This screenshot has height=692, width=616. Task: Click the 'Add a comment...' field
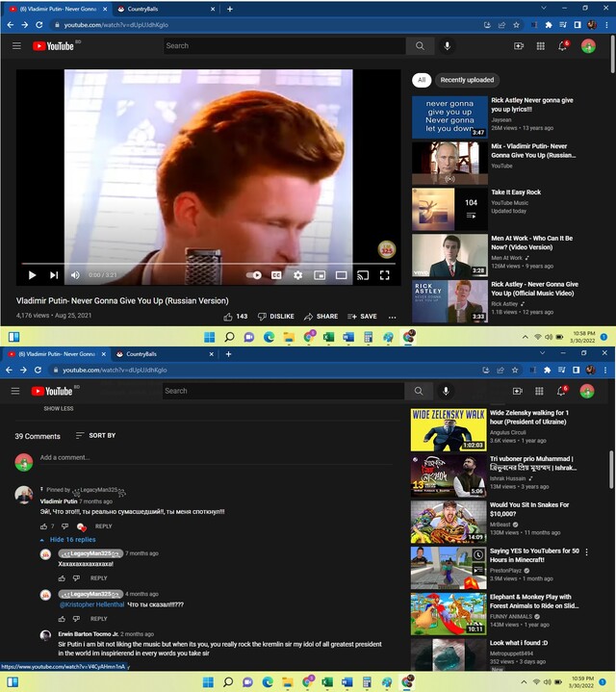216,458
